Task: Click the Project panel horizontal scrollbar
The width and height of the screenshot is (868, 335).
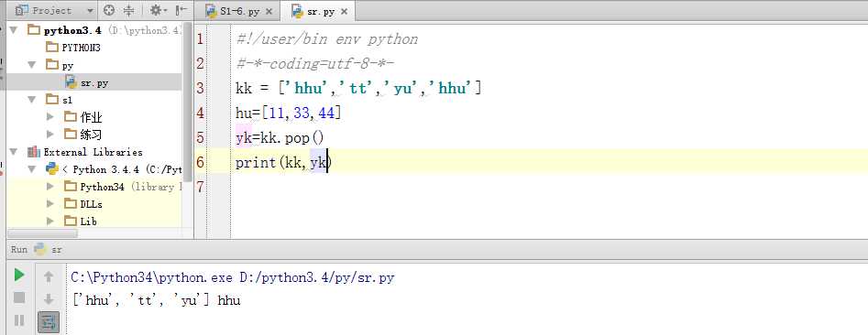Action: (x=43, y=233)
